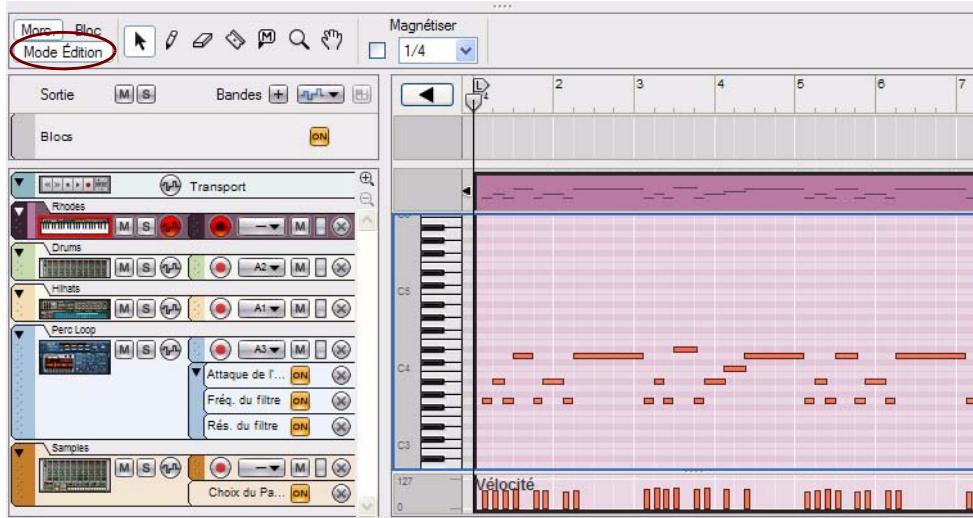
Task: Click the plus icon next to Bandes
Action: pos(279,94)
